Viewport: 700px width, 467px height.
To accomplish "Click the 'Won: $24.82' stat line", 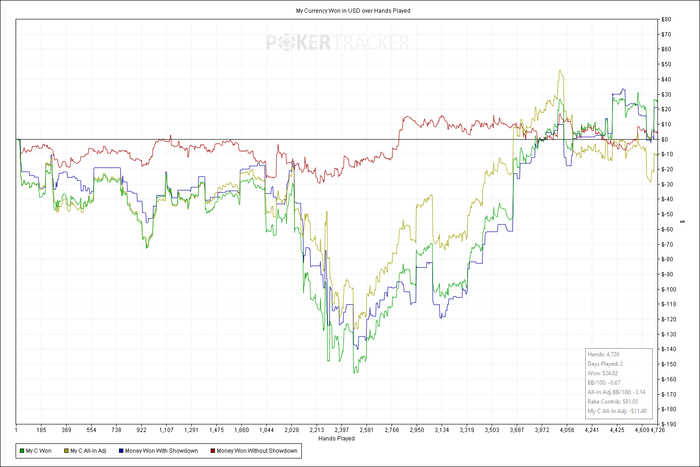I will coord(603,373).
